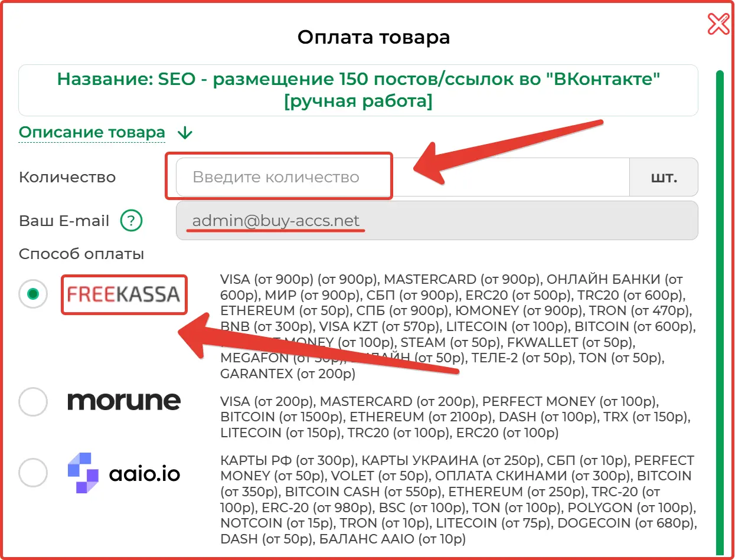Select the FREEKASSA payment radio button
The height and width of the screenshot is (560, 735).
click(x=33, y=294)
